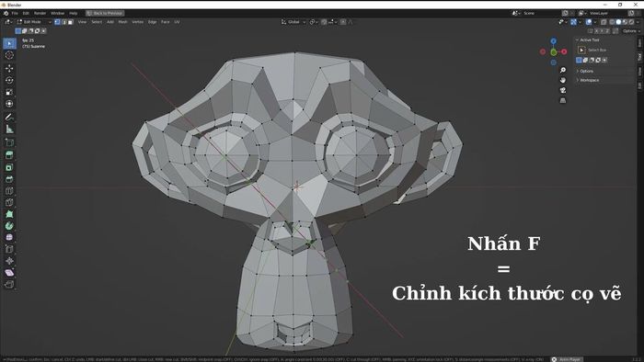This screenshot has height=362, width=644.
Task: Select the Extrude Region tool
Action: click(x=9, y=155)
